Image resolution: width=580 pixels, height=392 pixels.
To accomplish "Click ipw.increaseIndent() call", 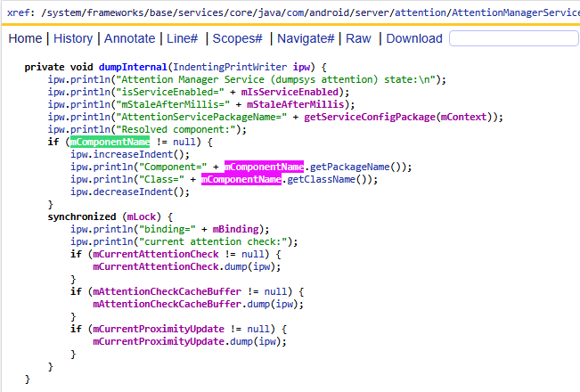I will pyautogui.click(x=130, y=154).
